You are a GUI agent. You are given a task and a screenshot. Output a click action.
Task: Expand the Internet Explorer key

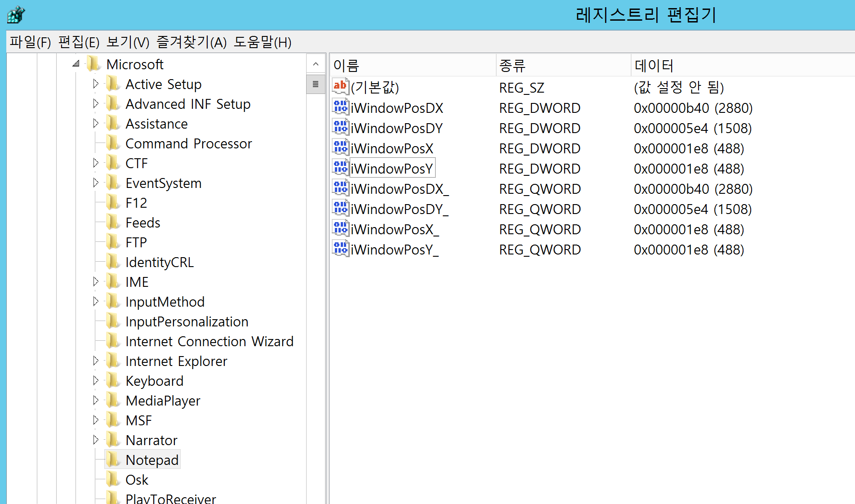(x=95, y=361)
